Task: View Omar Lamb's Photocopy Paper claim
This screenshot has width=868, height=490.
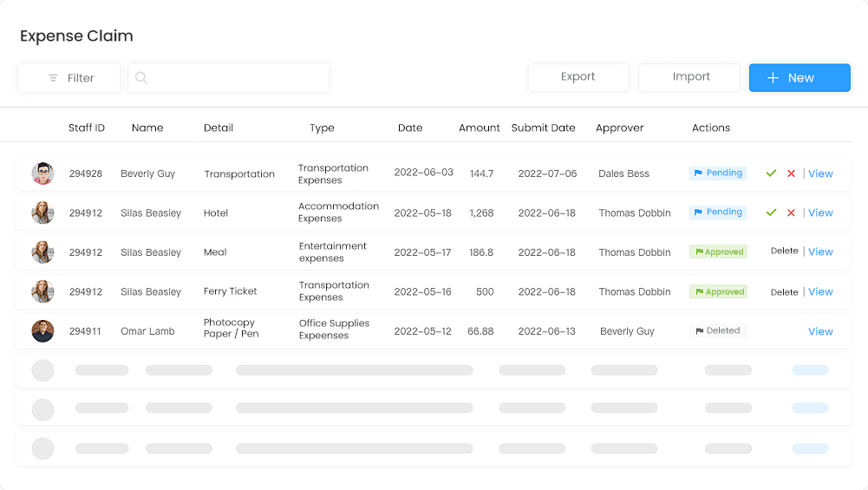Action: click(820, 331)
